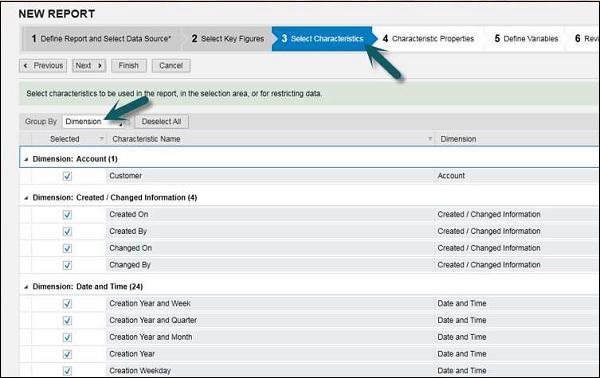This screenshot has height=378, width=600.
Task: Toggle the Creation Weekday checkbox
Action: click(67, 371)
